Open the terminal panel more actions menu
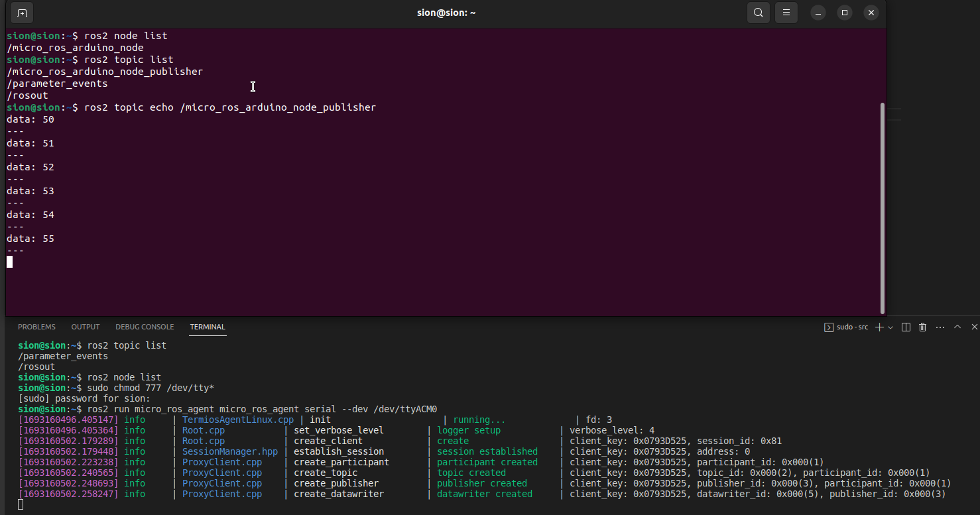 tap(940, 327)
